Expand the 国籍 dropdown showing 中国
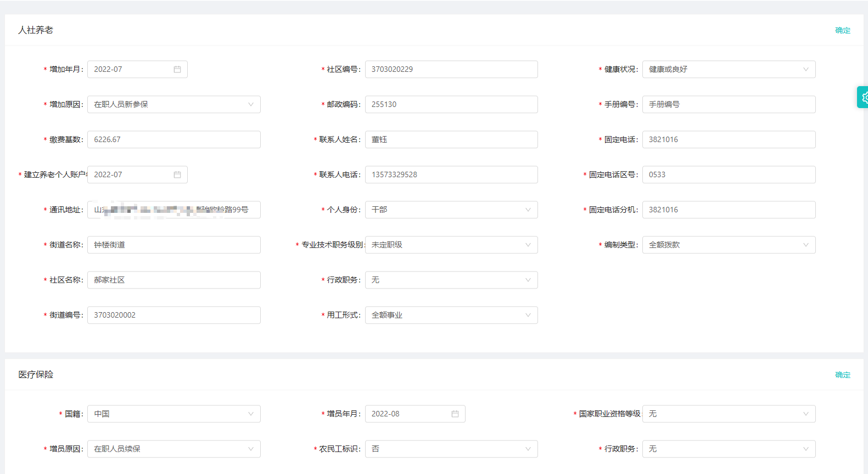 [174, 414]
